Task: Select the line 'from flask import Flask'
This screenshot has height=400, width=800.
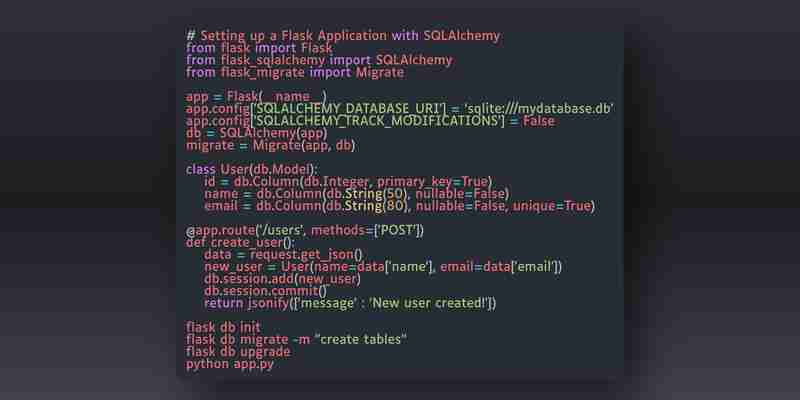Action: point(259,48)
